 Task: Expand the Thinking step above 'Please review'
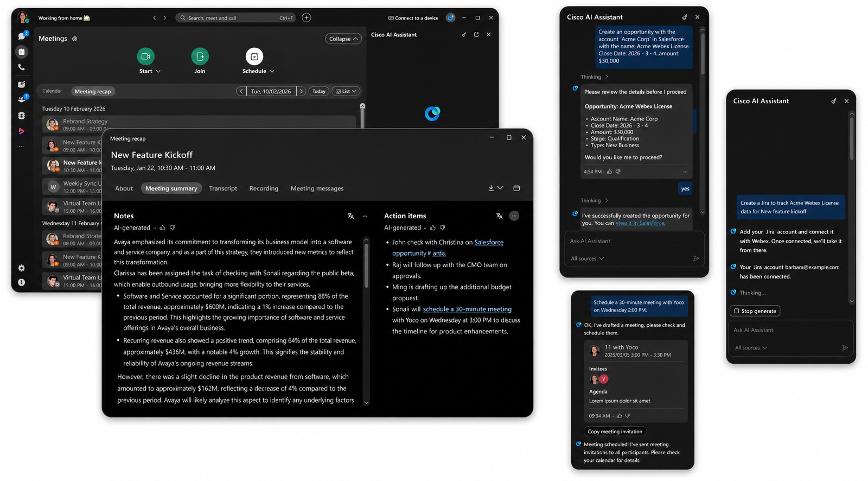click(x=595, y=77)
